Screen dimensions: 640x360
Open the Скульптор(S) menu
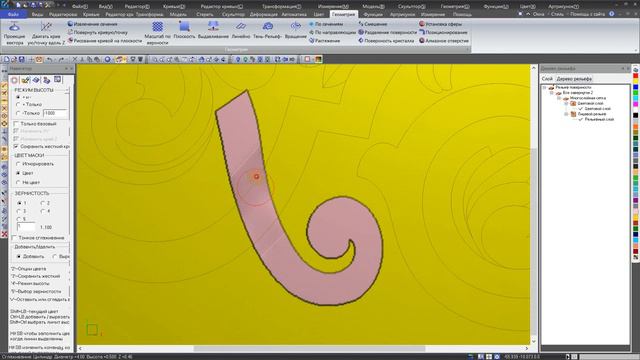coord(411,7)
